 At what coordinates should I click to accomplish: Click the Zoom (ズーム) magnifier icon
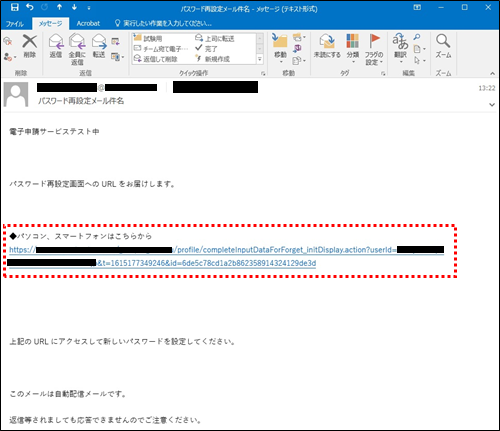pos(443,41)
